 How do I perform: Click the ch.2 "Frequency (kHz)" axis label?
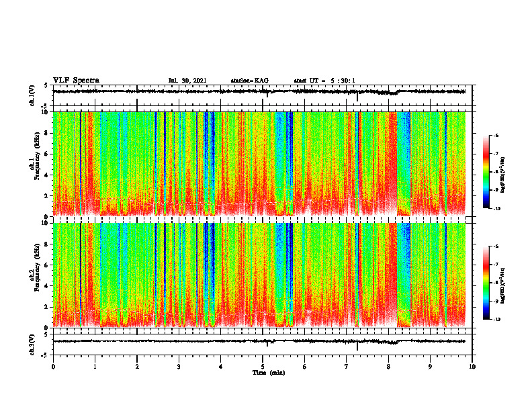[x=37, y=267]
